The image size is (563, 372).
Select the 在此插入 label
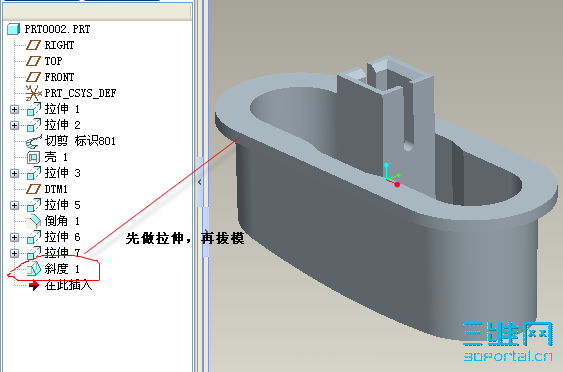click(68, 285)
